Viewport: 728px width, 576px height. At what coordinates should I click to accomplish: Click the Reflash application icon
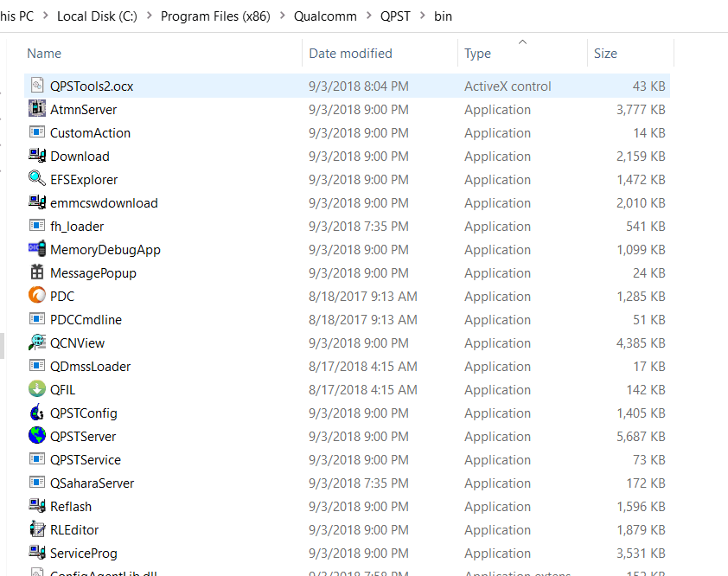36,506
